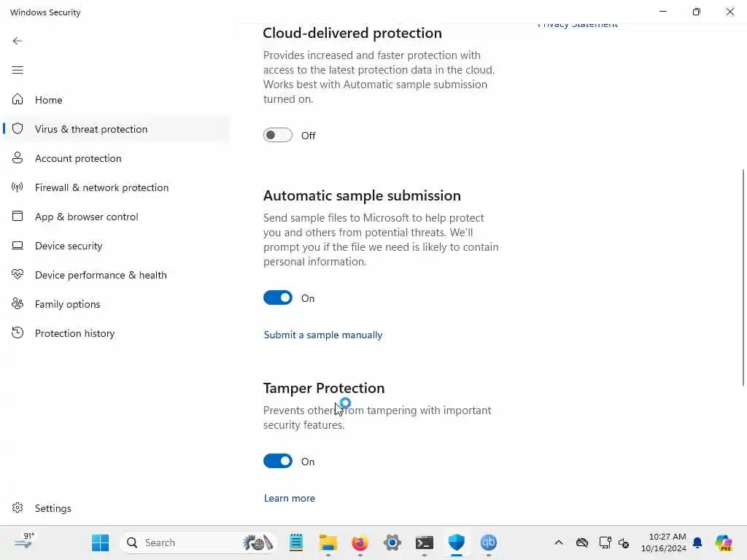Open qBittorrent from the taskbar
Screen dimensions: 747x560
click(488, 542)
